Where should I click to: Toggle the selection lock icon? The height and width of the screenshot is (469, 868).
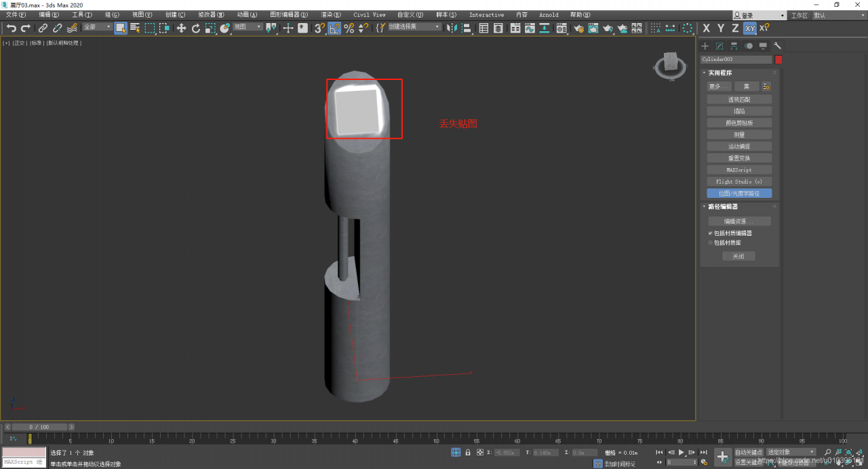click(468, 452)
